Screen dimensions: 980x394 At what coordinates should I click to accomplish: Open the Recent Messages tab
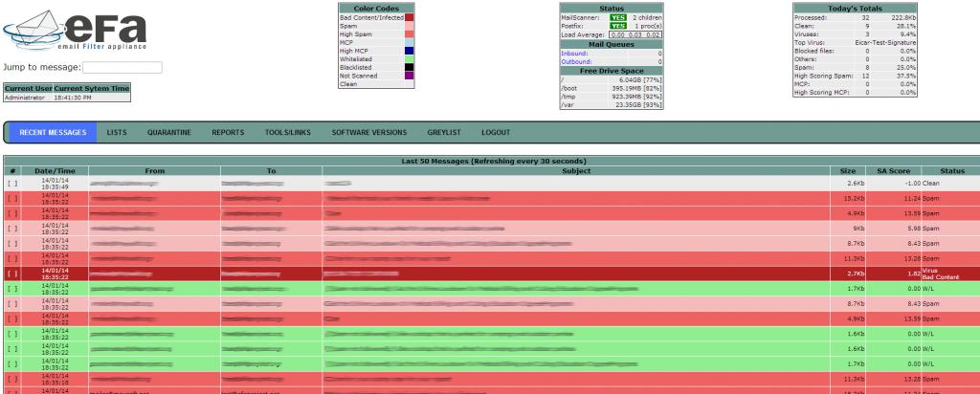pyautogui.click(x=53, y=132)
